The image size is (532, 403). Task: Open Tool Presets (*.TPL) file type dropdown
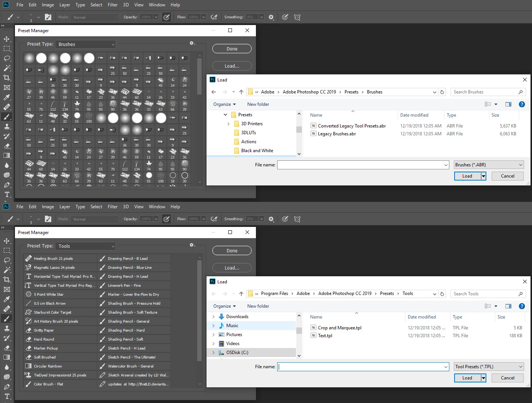coord(489,367)
